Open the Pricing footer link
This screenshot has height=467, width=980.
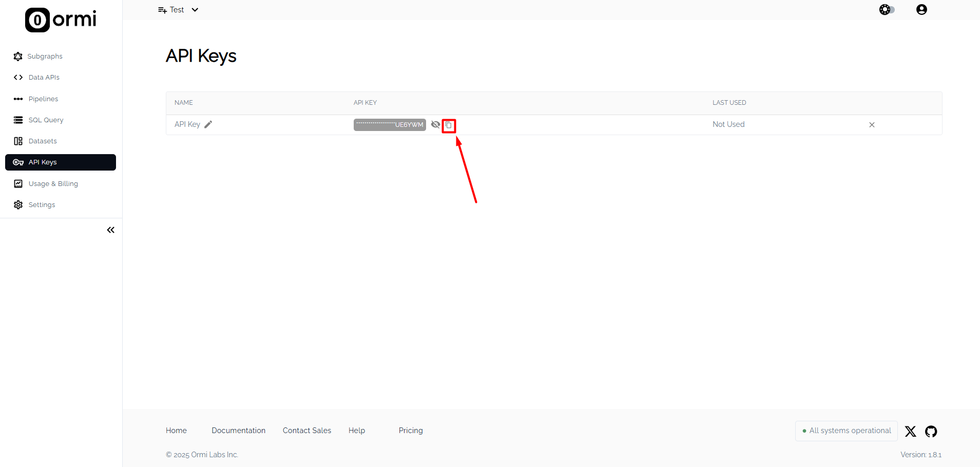(x=411, y=431)
